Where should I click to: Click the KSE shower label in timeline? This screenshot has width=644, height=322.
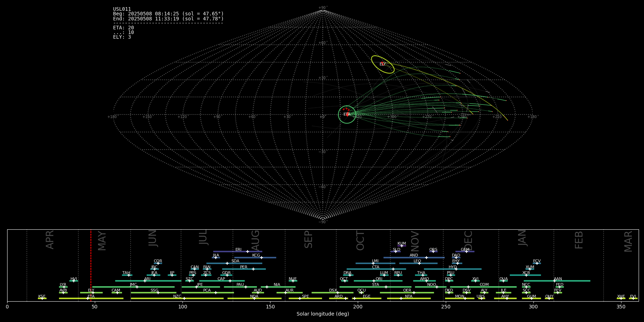pyautogui.click(x=42, y=296)
